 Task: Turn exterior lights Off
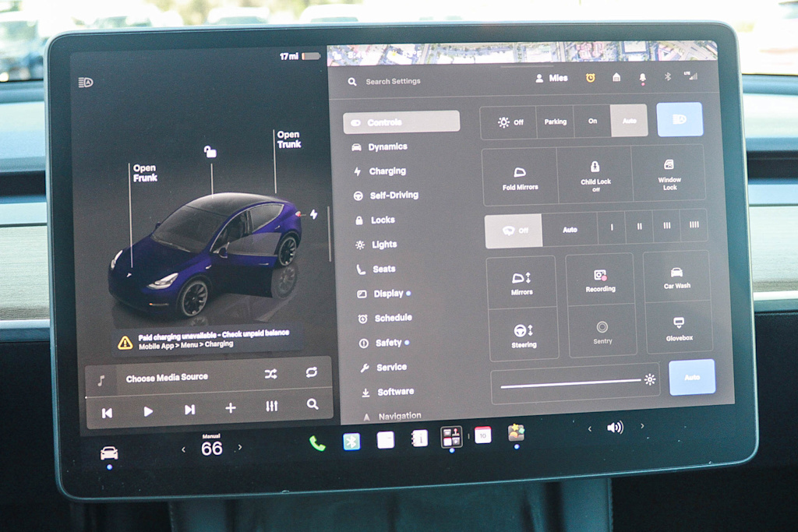(508, 122)
